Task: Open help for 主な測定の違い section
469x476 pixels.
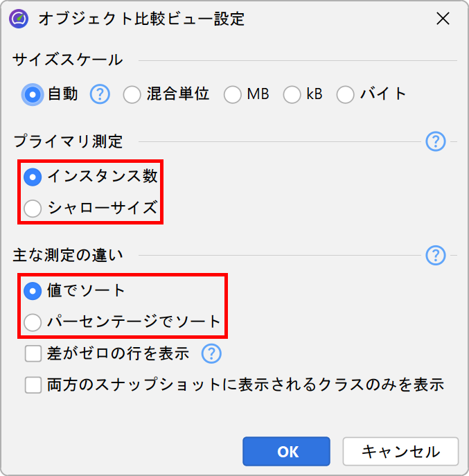Action: 435,255
